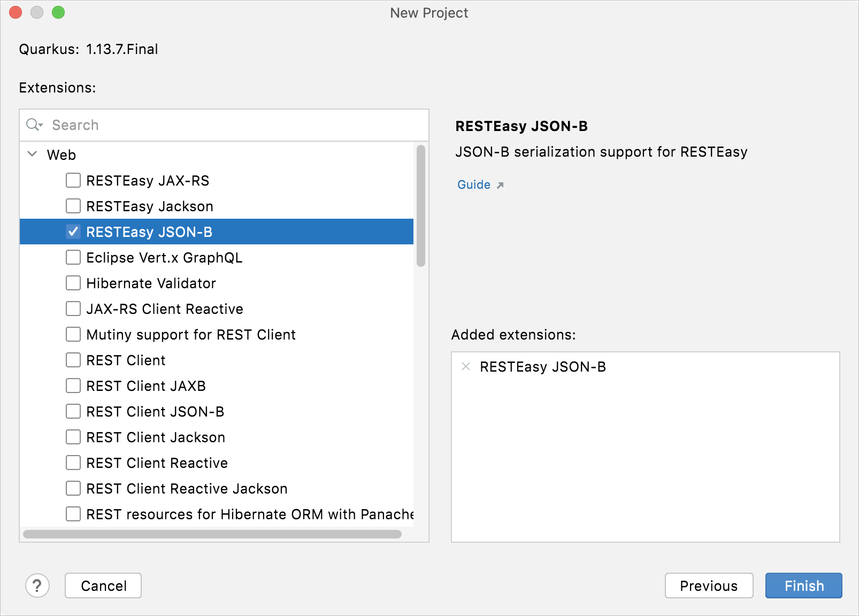This screenshot has height=616, width=859.
Task: Remove RESTEasy JSON-B using the X icon
Action: tap(466, 366)
